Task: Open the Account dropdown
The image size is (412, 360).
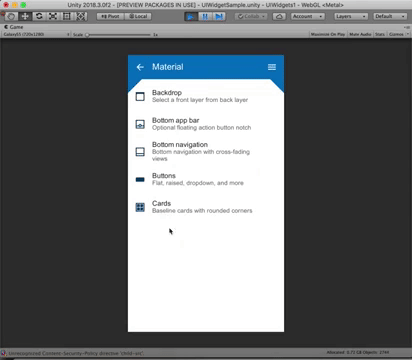Action: 307,16
